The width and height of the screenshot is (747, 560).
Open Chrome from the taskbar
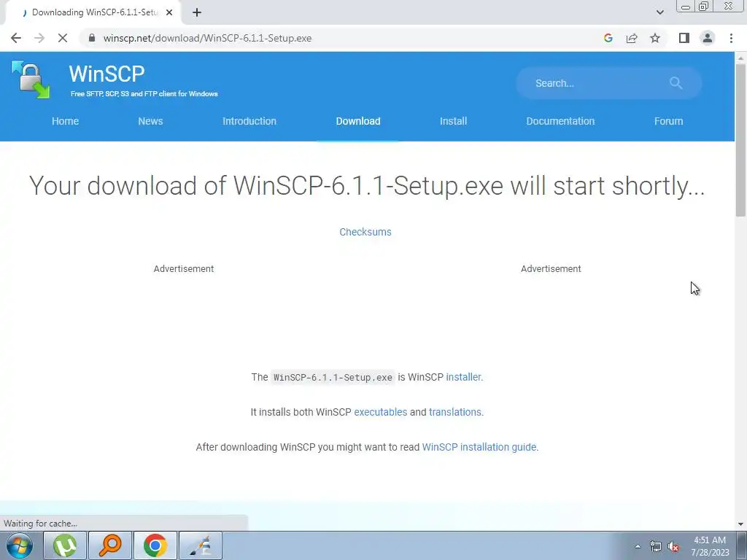coord(155,545)
